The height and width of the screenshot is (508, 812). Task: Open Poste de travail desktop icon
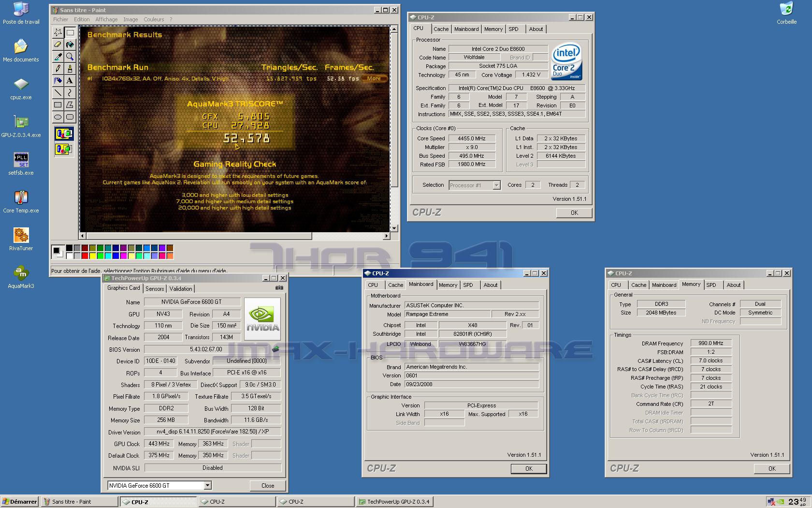[21, 13]
